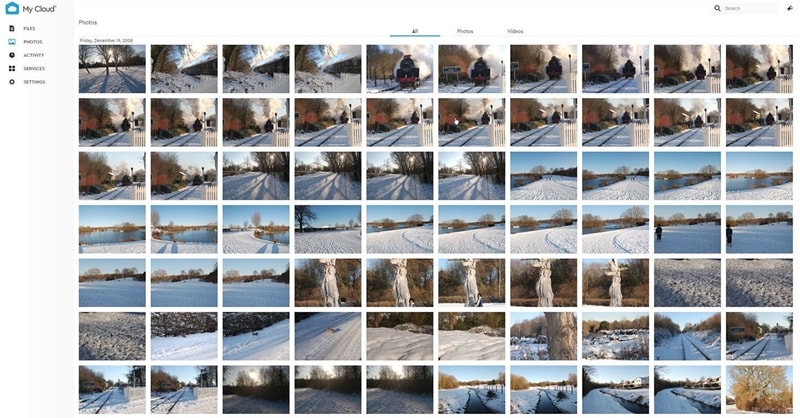Switch to the Photos tab
Viewport: 800px width, 418px height.
(465, 31)
